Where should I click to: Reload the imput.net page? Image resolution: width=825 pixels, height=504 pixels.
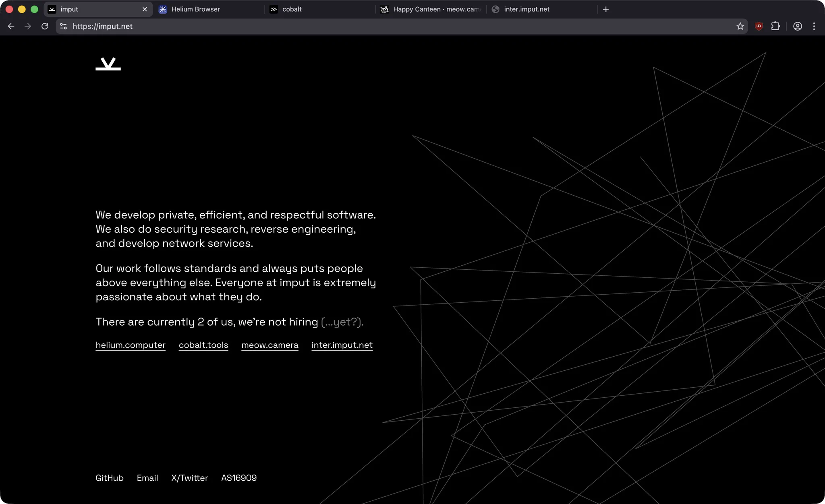[45, 26]
